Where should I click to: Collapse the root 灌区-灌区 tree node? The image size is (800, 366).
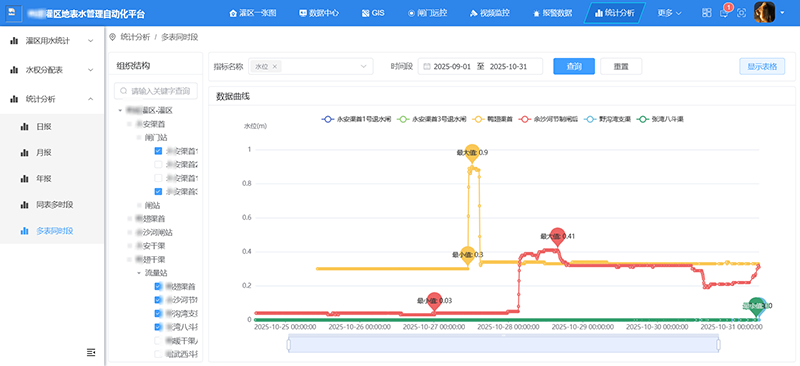point(120,110)
